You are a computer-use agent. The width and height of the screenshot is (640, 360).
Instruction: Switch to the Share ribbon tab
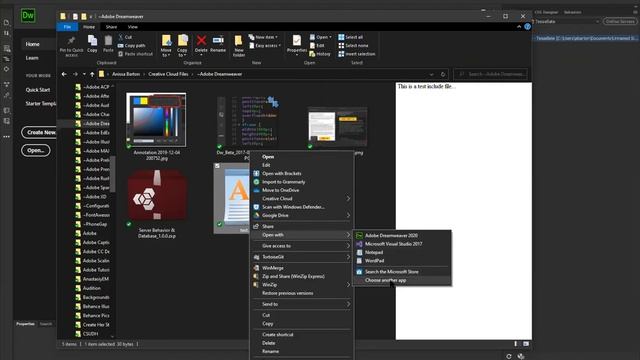click(x=111, y=27)
